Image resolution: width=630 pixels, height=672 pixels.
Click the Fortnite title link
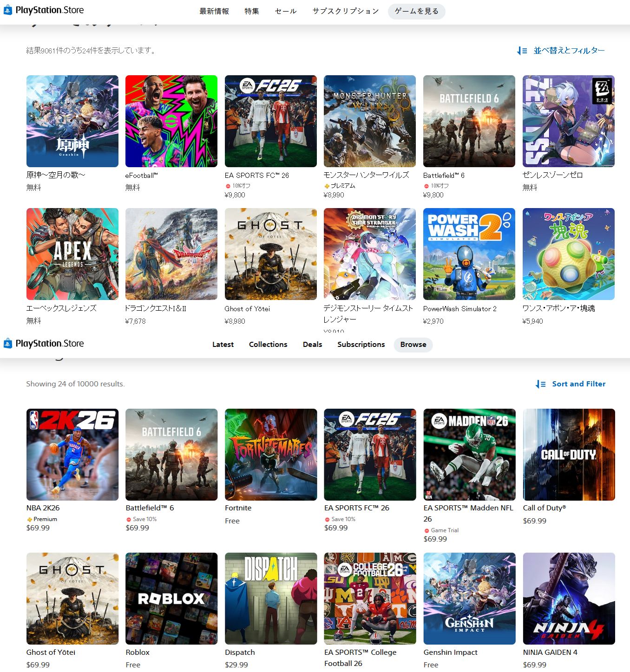(238, 508)
